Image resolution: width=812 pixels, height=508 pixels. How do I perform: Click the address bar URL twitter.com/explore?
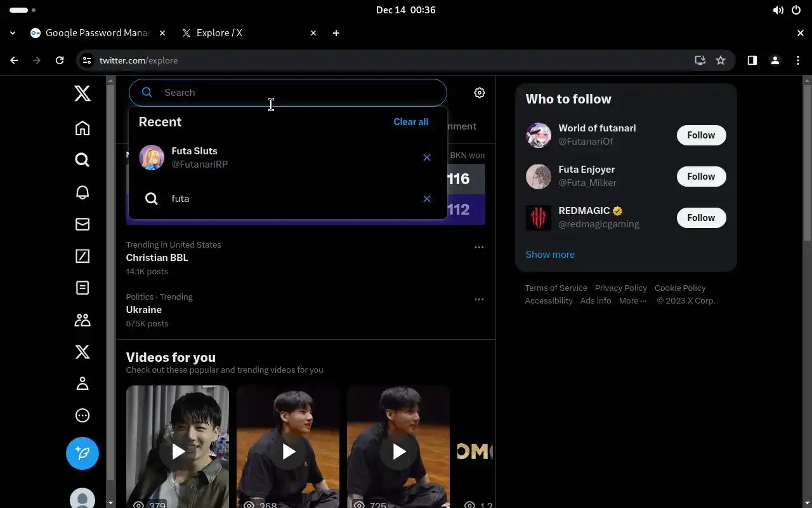(138, 60)
